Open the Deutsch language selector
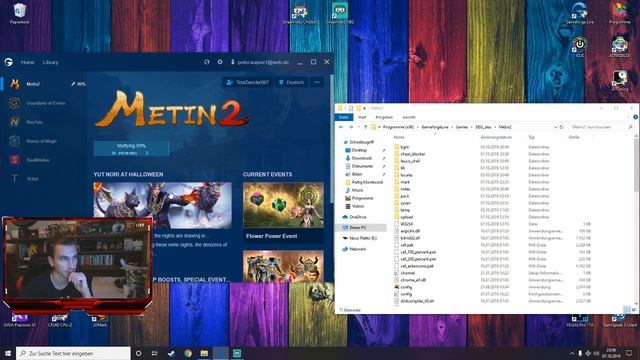Viewport: 640px width, 360px height. pyautogui.click(x=291, y=82)
